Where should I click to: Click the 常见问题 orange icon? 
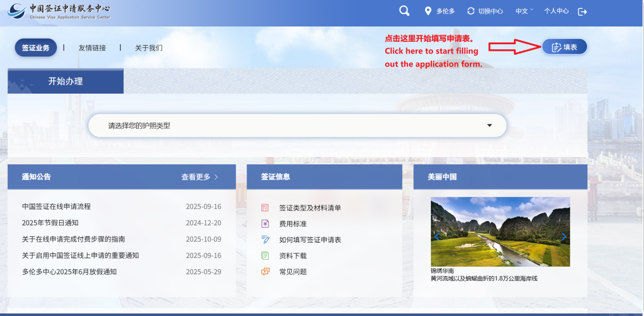point(265,272)
